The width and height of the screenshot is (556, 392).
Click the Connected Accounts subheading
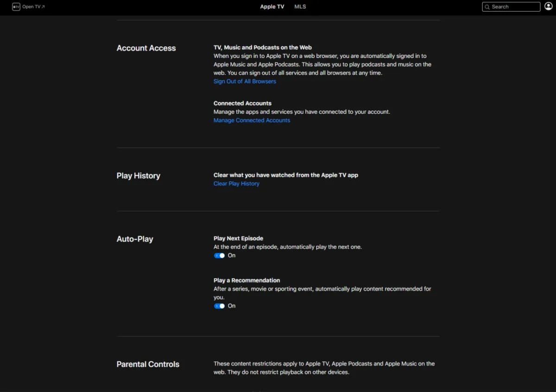click(x=242, y=103)
